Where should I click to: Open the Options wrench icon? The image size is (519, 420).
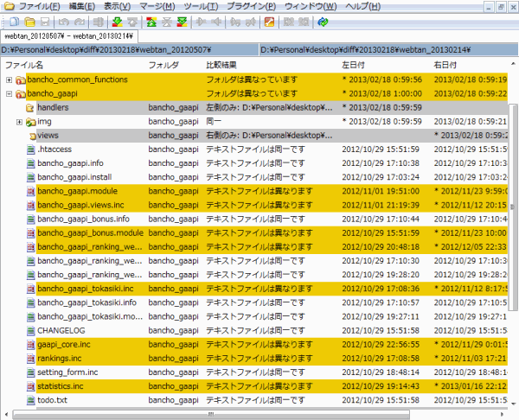click(x=269, y=22)
